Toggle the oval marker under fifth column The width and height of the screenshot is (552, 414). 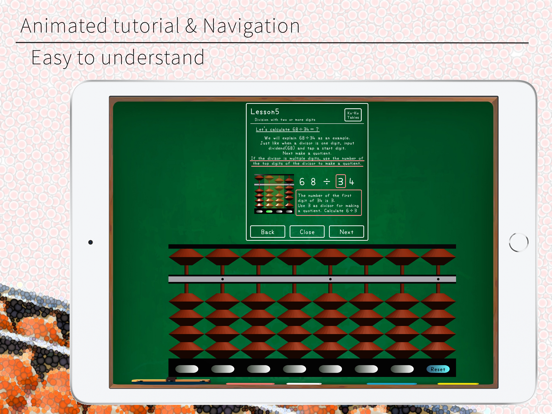point(330,369)
